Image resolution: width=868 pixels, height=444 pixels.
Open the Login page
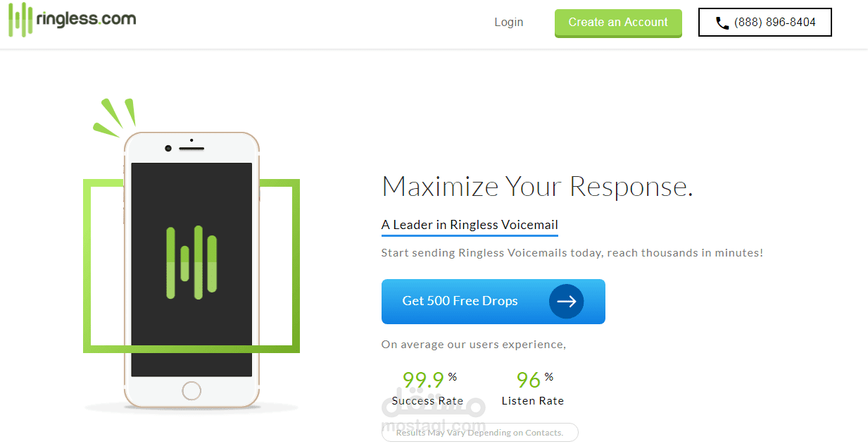point(508,23)
